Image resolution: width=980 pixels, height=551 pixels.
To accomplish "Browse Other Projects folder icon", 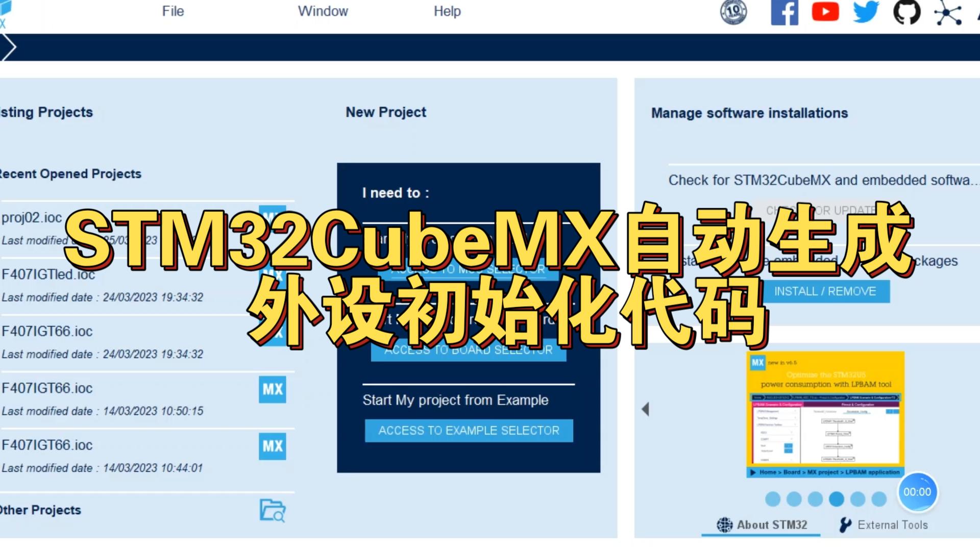I will coord(273,510).
